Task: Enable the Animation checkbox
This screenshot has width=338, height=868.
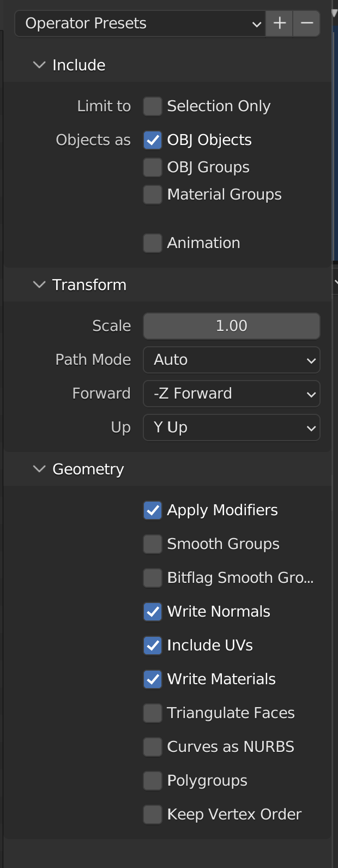Action: (153, 243)
